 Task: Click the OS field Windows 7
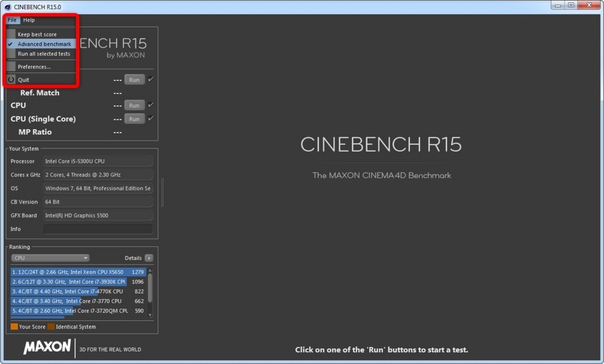[x=98, y=188]
